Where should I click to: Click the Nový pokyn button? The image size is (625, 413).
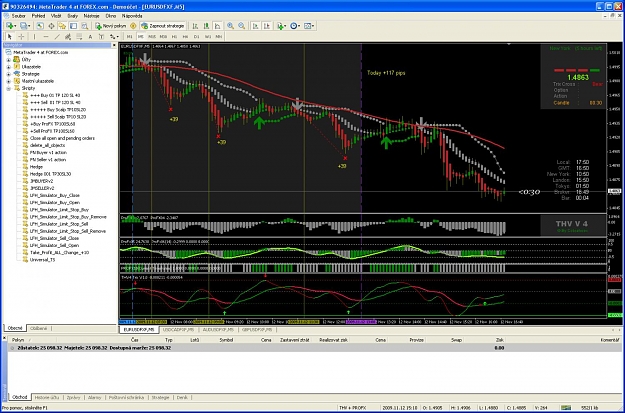(x=111, y=26)
